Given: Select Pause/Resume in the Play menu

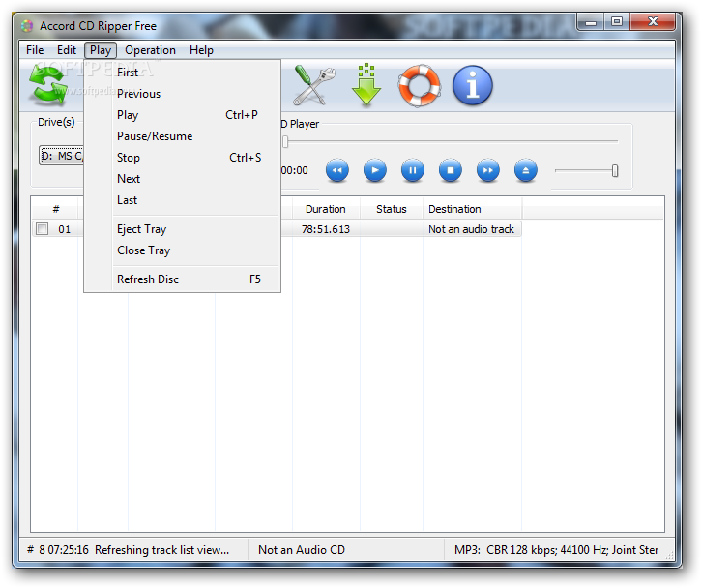Looking at the screenshot, I should click(182, 136).
